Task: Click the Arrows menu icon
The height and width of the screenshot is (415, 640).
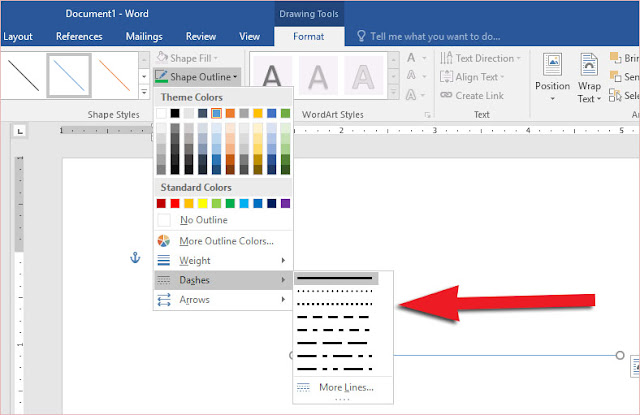Action: 164,300
